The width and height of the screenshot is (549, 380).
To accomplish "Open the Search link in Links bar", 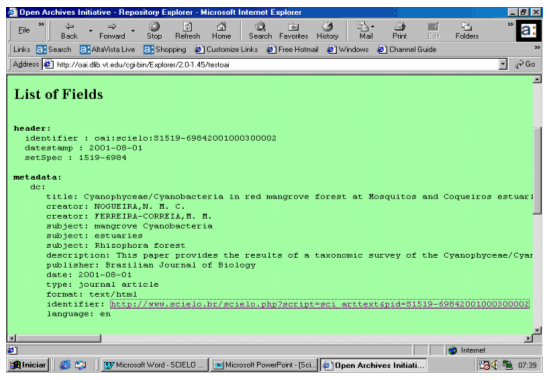I will pyautogui.click(x=54, y=49).
